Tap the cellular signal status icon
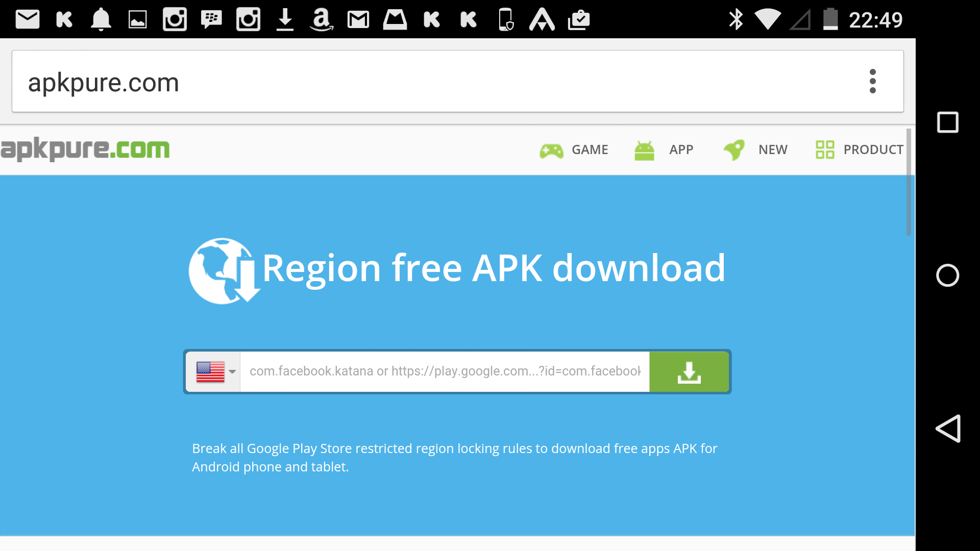This screenshot has width=980, height=551. pyautogui.click(x=800, y=20)
